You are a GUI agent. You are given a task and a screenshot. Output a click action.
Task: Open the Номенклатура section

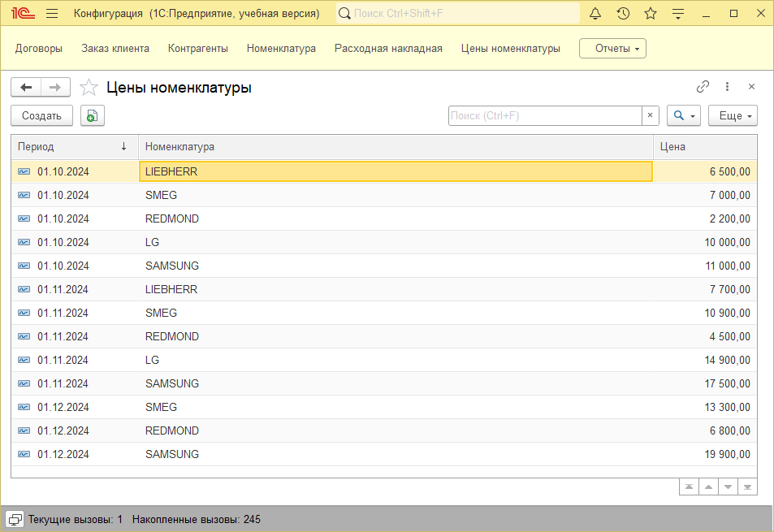(281, 49)
